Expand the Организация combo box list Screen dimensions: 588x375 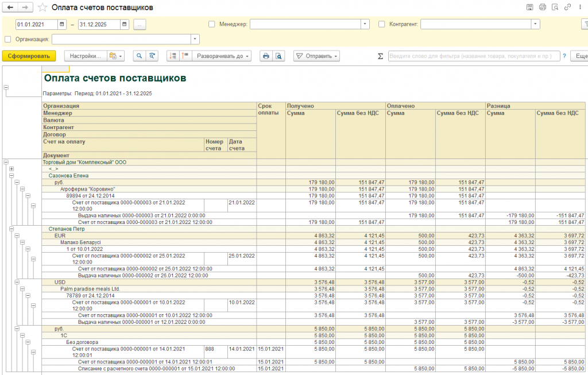pyautogui.click(x=195, y=39)
